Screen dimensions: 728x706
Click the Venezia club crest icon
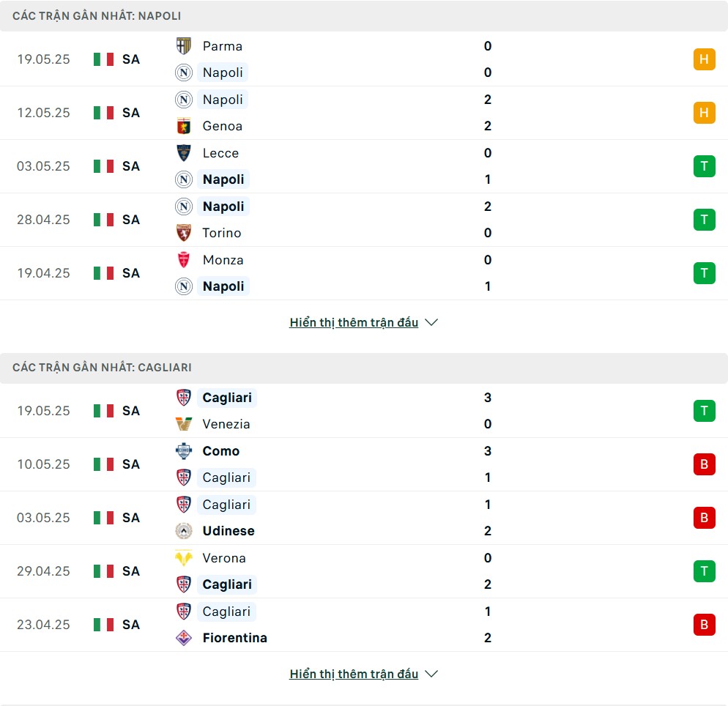(183, 424)
